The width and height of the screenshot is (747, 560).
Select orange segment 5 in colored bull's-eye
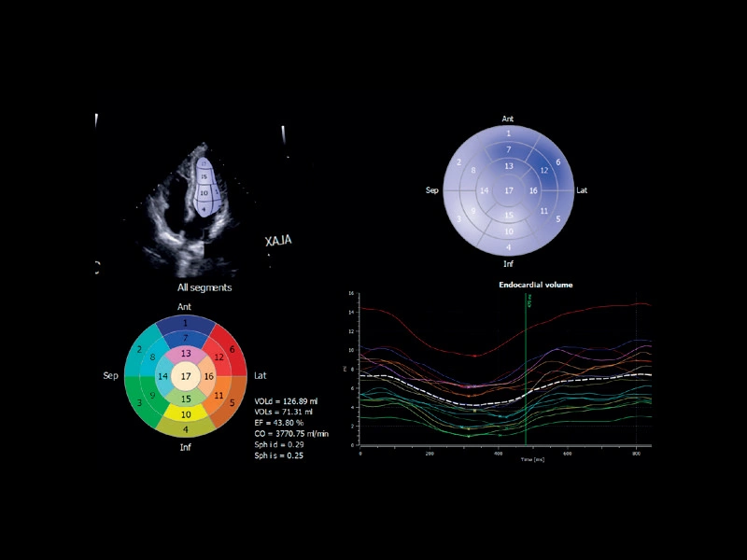pyautogui.click(x=231, y=403)
